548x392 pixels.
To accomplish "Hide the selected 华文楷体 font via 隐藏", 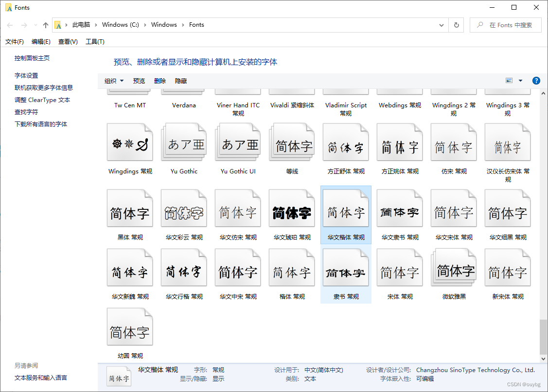I will point(180,80).
